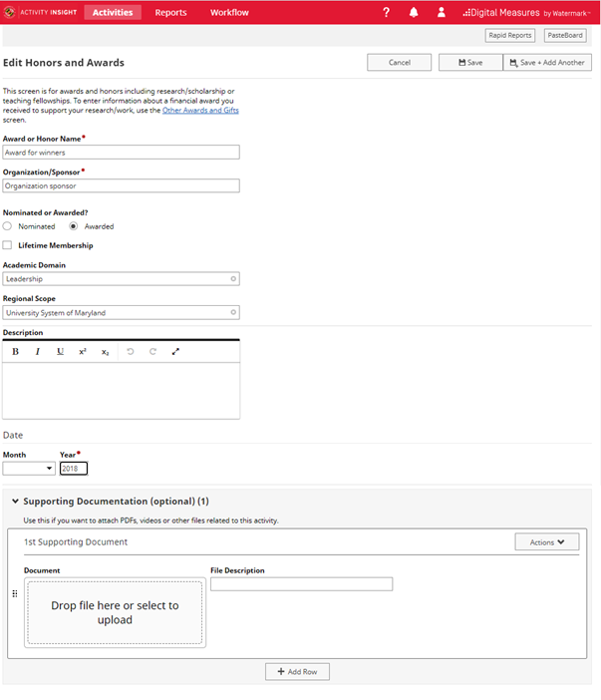Clear the Regional Scope selection
This screenshot has width=601, height=700.
coord(233,312)
